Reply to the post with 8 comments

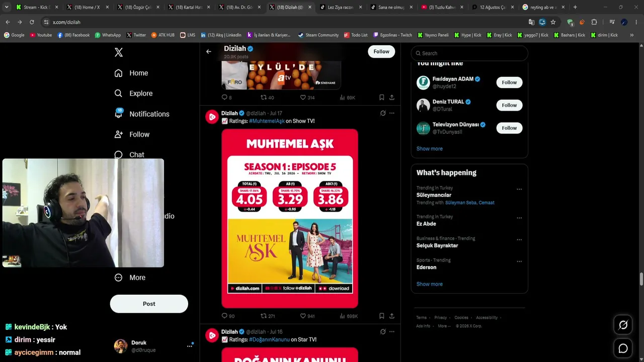click(x=224, y=97)
